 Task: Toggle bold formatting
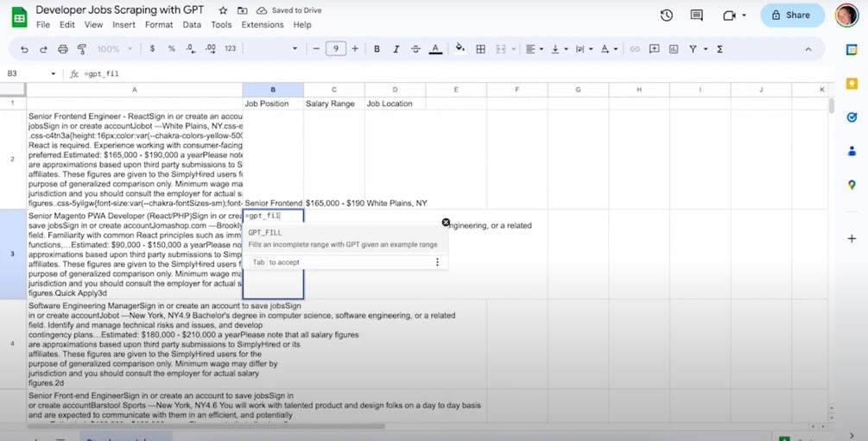[x=377, y=49]
